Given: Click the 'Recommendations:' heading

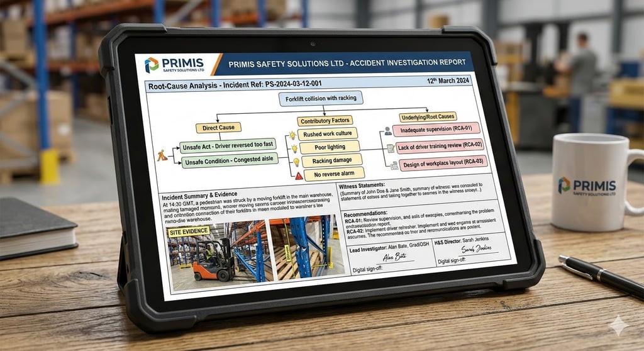Looking at the screenshot, I should (x=365, y=214).
